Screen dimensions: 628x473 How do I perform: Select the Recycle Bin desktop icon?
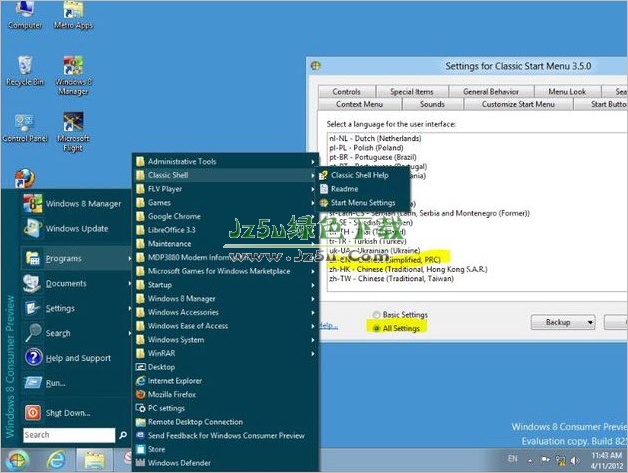[x=25, y=71]
